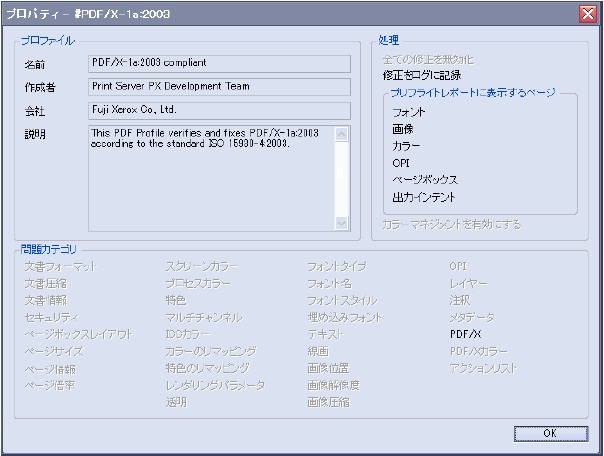Select カラー in the preflight report list
The height and width of the screenshot is (456, 604).
407,146
